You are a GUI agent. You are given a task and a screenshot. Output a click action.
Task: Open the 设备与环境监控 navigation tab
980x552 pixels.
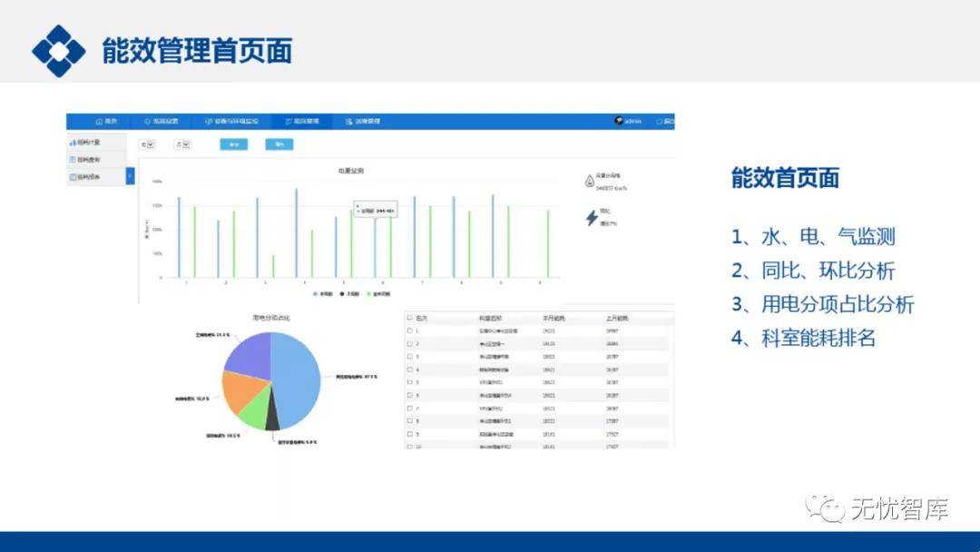(x=232, y=122)
